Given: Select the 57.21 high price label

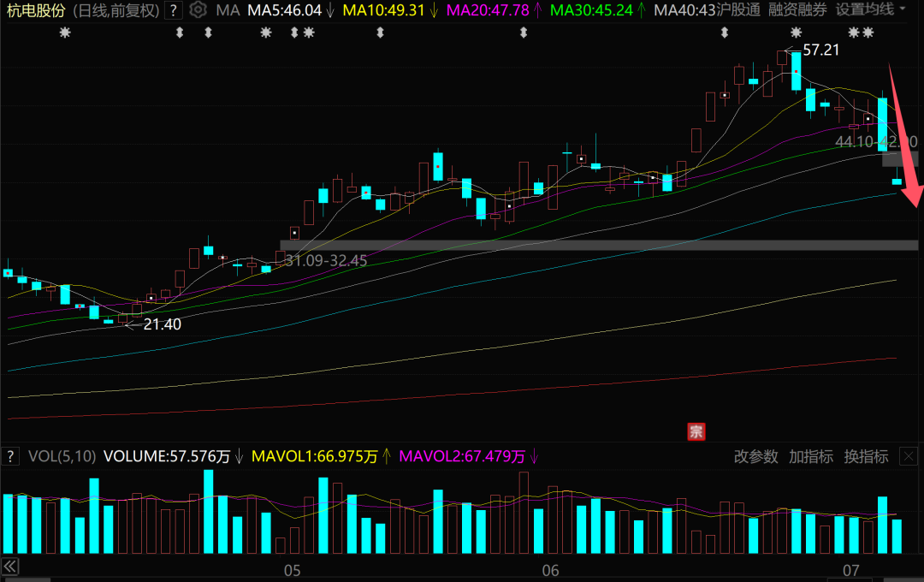Looking at the screenshot, I should pos(820,50).
